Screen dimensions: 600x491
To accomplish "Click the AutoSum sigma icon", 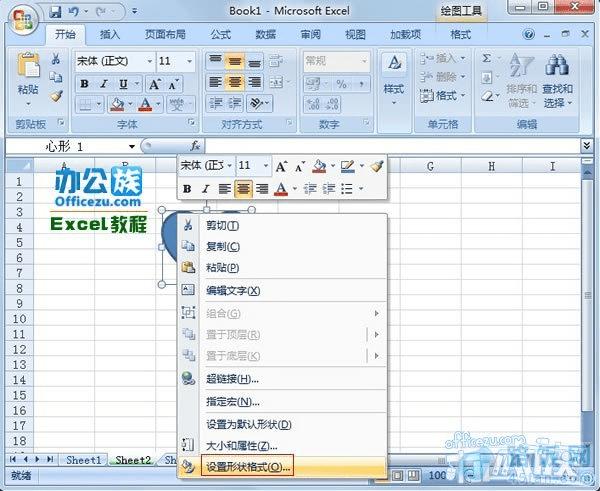I will pyautogui.click(x=486, y=59).
